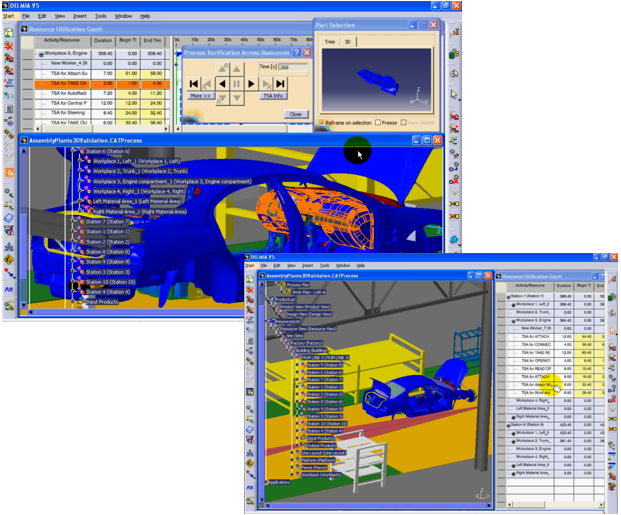
Task: Click the up triangle navigation button
Action: click(x=237, y=69)
